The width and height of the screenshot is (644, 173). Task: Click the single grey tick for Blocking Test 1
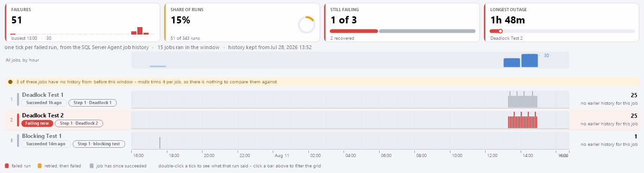[160, 143]
